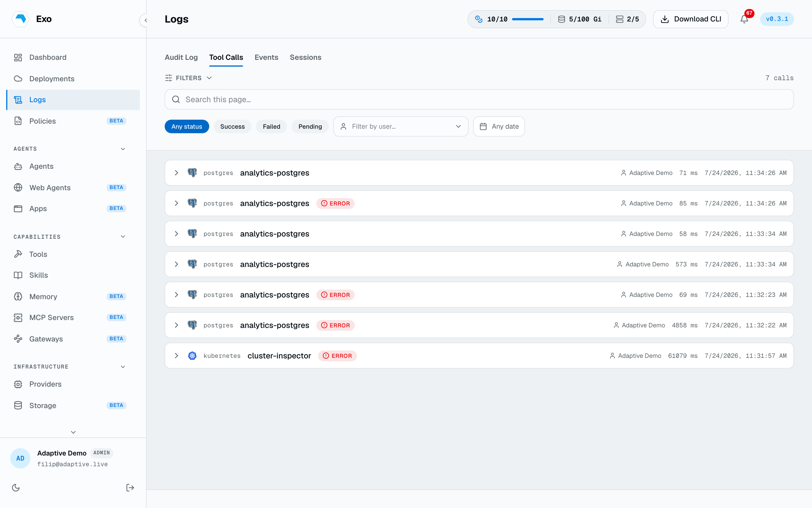Open the notifications bell
The height and width of the screenshot is (508, 812).
(744, 19)
